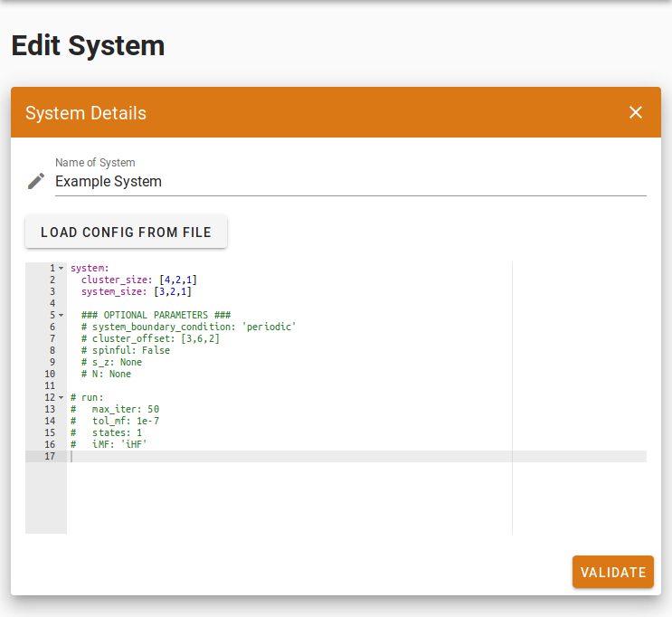Screen dimensions: 672x617
Task: Click the 'Edit System' heading
Action: [88, 45]
